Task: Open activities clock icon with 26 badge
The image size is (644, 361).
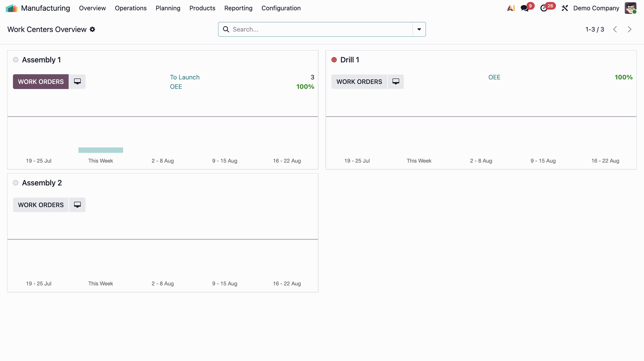Action: point(544,8)
